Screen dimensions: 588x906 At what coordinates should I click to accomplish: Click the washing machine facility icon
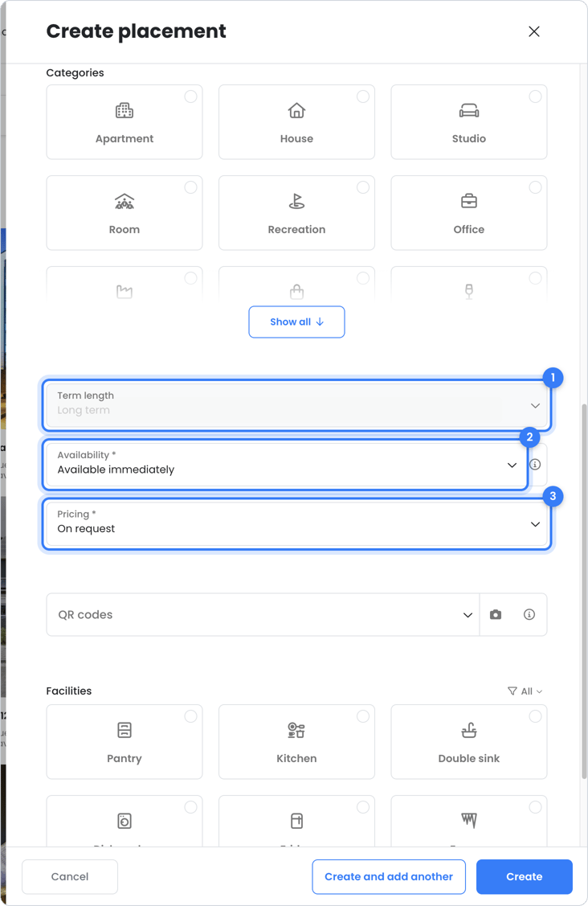pos(125,821)
